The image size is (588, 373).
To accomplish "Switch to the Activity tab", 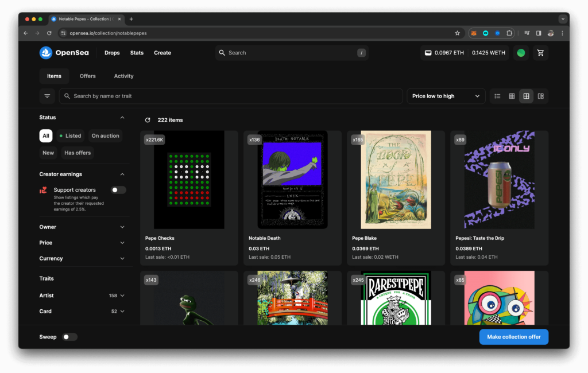I will tap(124, 76).
